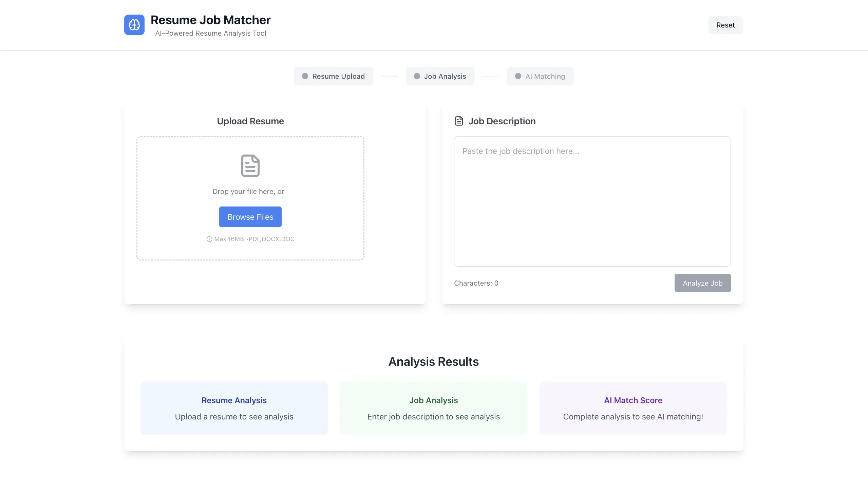Image resolution: width=868 pixels, height=485 pixels.
Task: Click the Reset button
Action: (725, 25)
